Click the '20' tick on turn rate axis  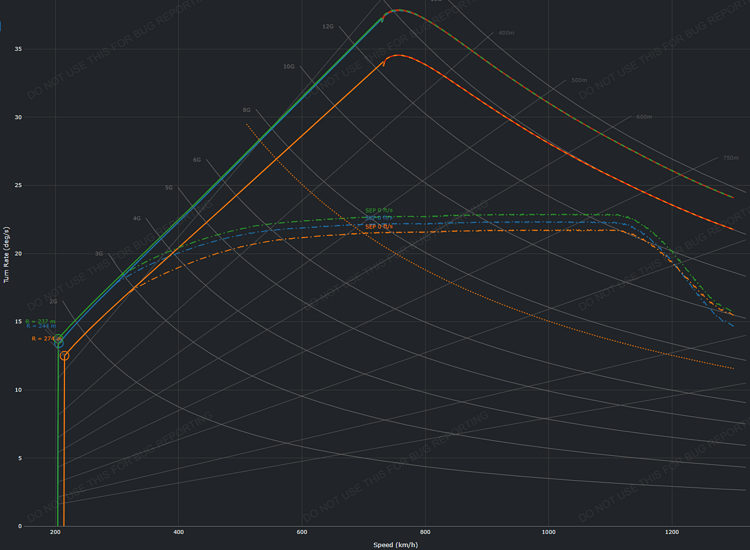click(x=18, y=253)
